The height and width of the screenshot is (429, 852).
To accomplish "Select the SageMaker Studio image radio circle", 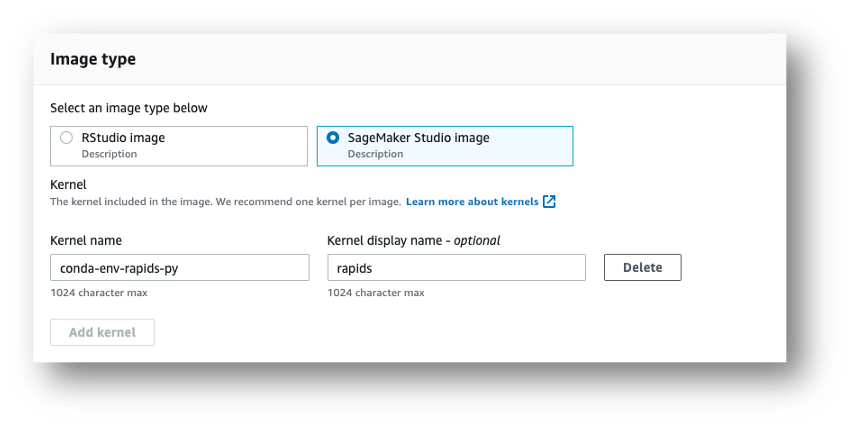I will [333, 138].
